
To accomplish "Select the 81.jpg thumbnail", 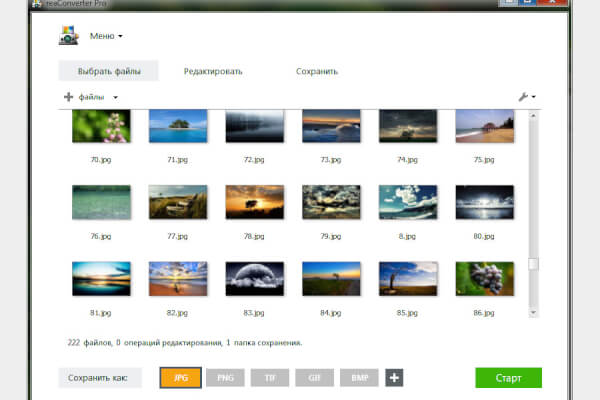I will pyautogui.click(x=101, y=279).
